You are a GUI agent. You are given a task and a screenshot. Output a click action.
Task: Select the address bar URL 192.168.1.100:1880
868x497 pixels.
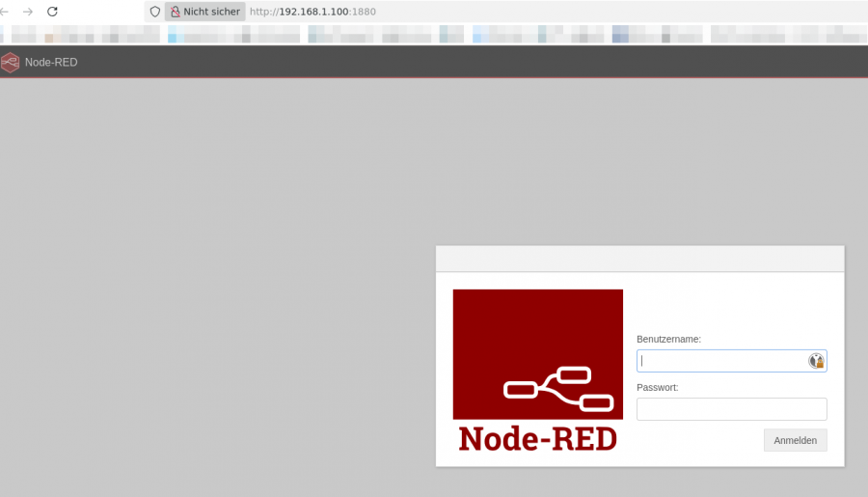(x=312, y=12)
